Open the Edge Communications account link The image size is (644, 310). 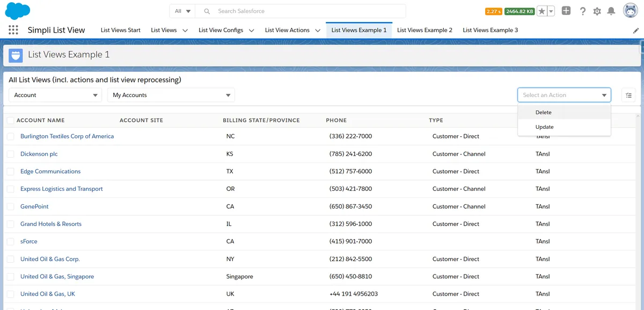pyautogui.click(x=50, y=172)
